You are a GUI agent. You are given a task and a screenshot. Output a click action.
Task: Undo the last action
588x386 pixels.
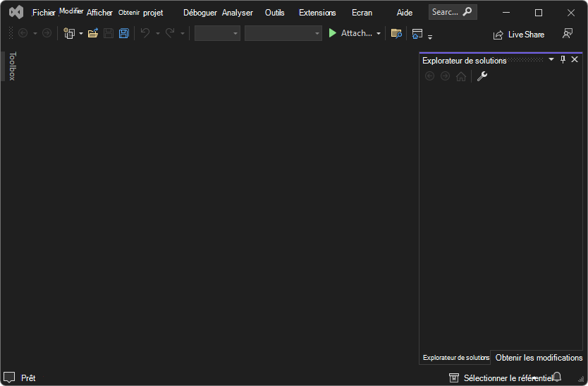tap(145, 33)
